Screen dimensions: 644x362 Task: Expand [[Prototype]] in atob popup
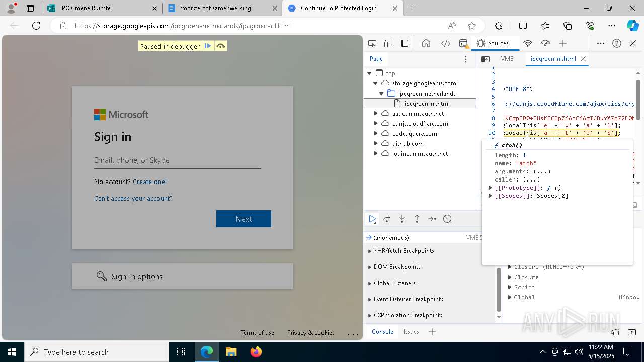pos(490,188)
